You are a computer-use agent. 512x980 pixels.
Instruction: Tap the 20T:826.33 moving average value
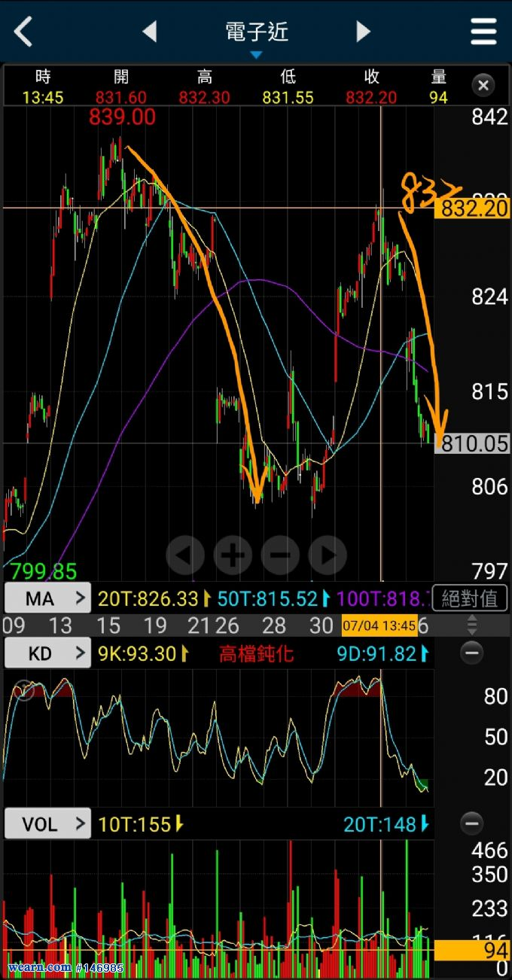click(149, 599)
